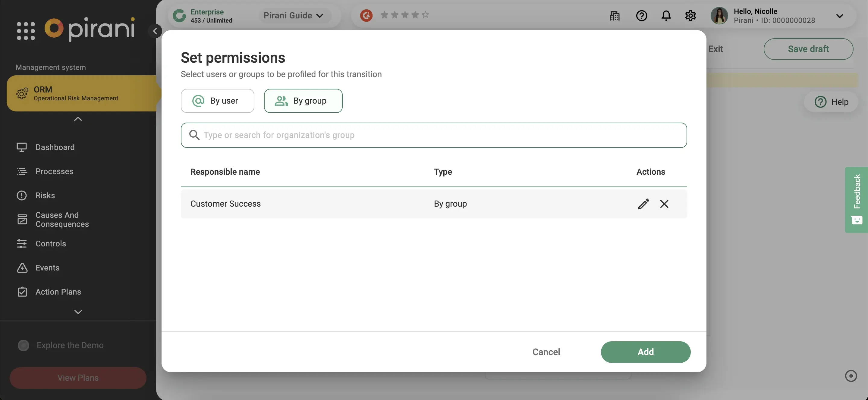Click the help question mark in the top bar
This screenshot has height=400, width=868.
pos(641,15)
